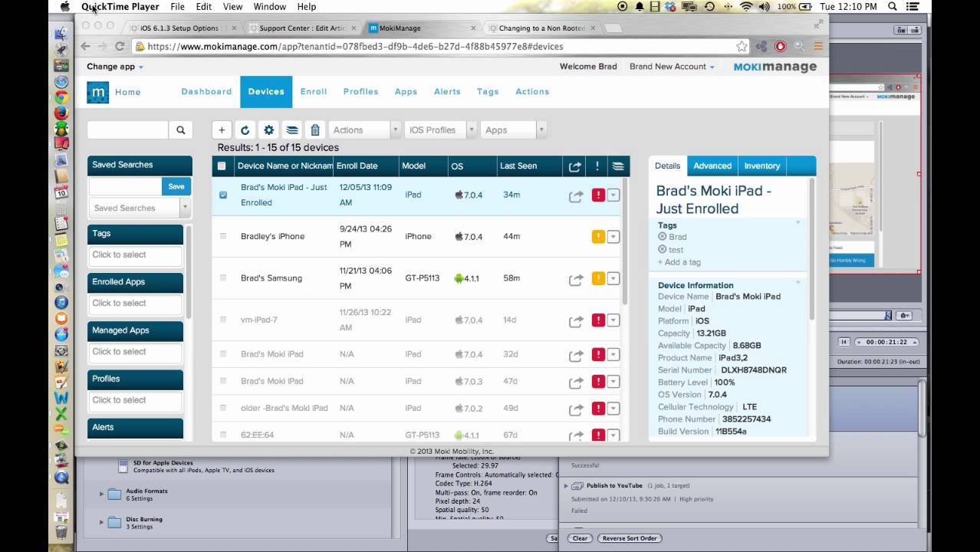This screenshot has width=980, height=552.
Task: Bookmark page with star icon
Action: click(x=742, y=46)
